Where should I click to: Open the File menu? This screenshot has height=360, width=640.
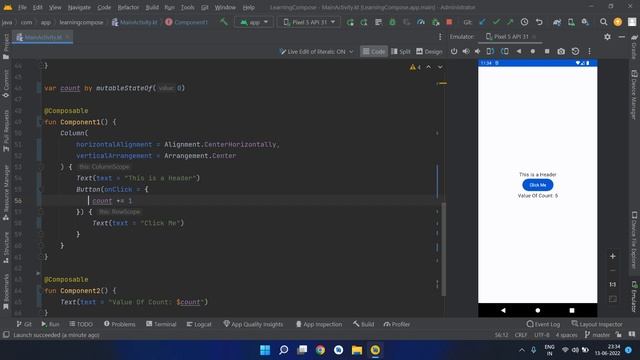(x=22, y=7)
